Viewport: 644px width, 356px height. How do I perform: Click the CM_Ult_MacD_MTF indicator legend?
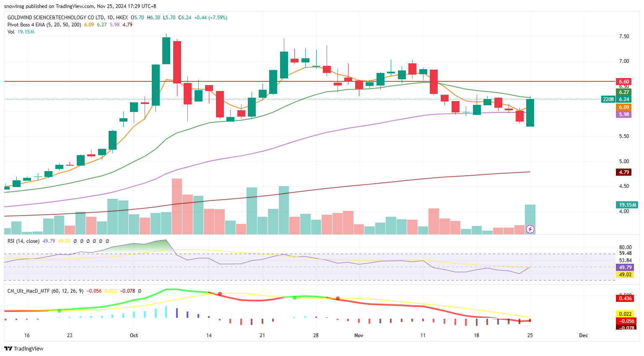point(45,291)
